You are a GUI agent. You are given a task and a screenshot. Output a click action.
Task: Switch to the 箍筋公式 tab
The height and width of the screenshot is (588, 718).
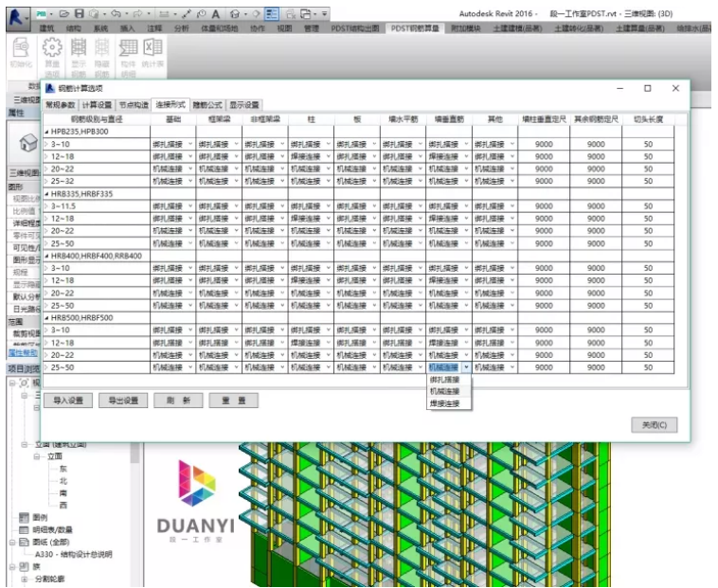[x=207, y=105]
